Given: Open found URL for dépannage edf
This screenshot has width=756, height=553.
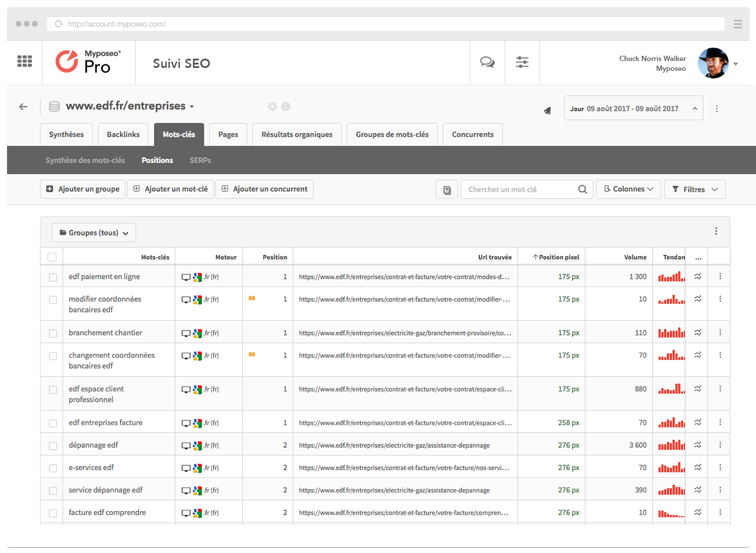Looking at the screenshot, I should click(394, 446).
